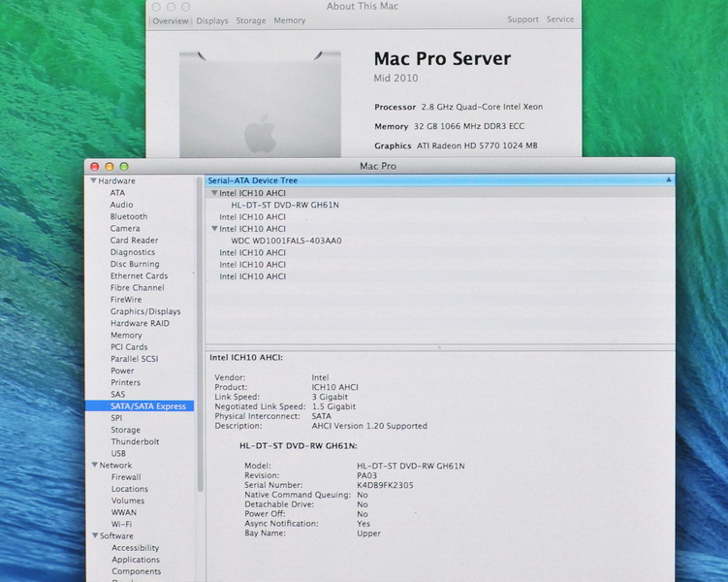Viewport: 728px width, 582px height.
Task: Click Negotiated Link Speed '1.5 Gigabit' value
Action: (333, 406)
